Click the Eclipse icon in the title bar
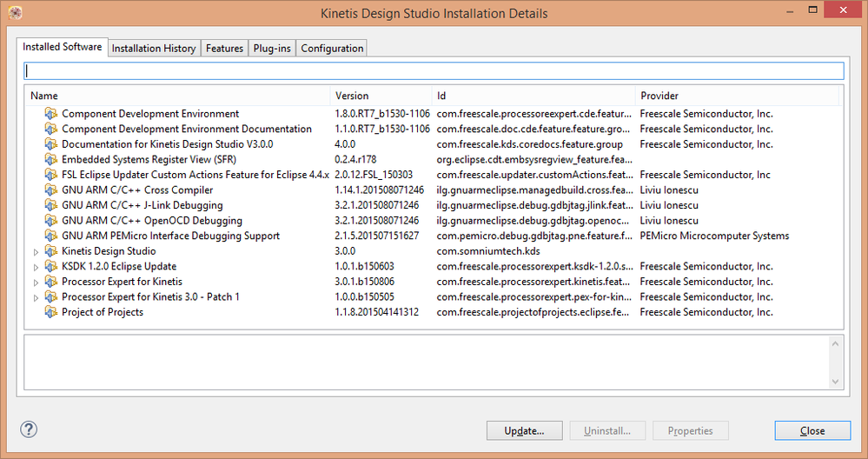The height and width of the screenshot is (459, 868). tap(10, 13)
